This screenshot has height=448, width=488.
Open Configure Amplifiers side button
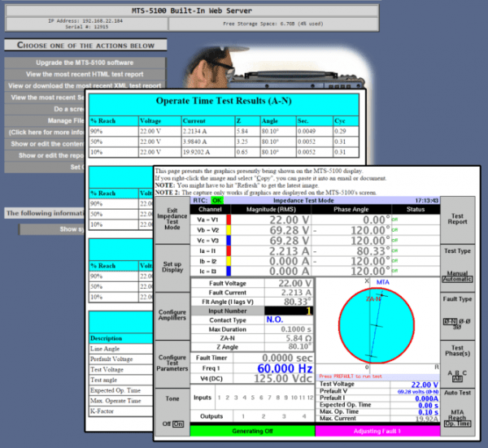tap(172, 315)
